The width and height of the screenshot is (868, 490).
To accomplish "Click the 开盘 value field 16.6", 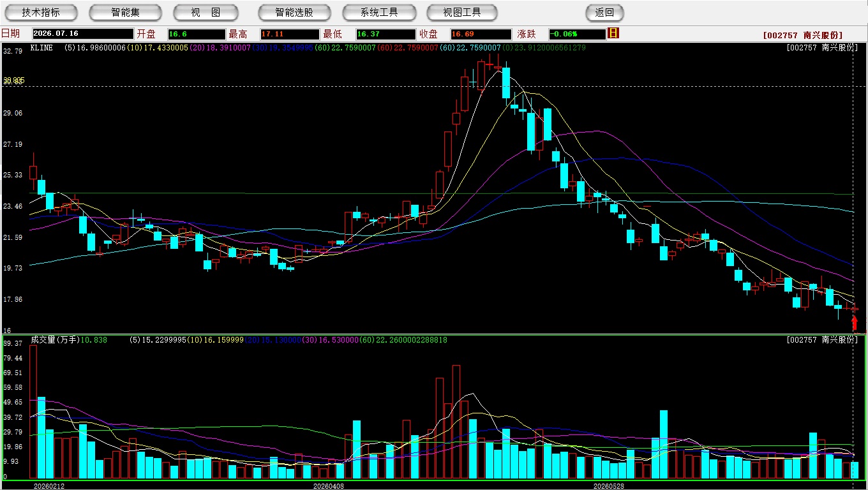I will tap(197, 34).
